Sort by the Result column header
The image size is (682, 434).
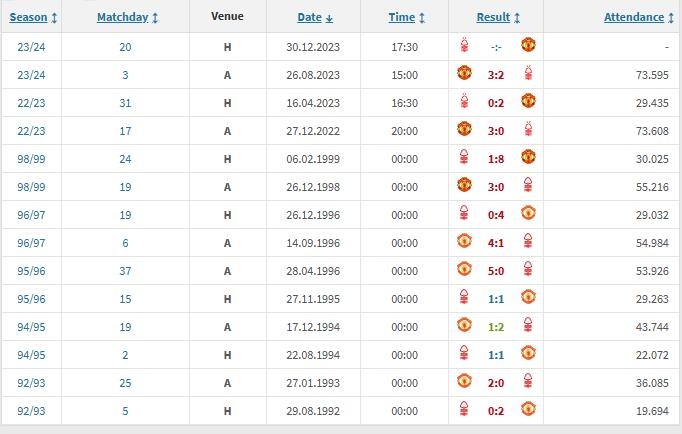[498, 17]
